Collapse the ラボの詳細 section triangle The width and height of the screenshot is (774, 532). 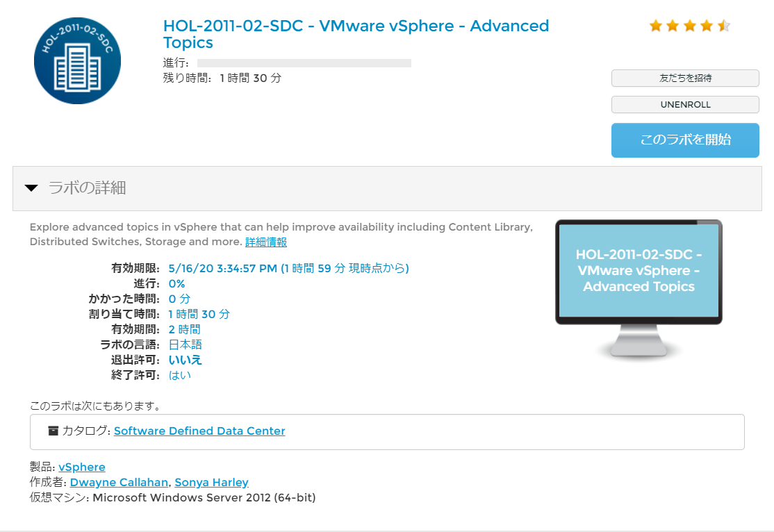coord(31,188)
